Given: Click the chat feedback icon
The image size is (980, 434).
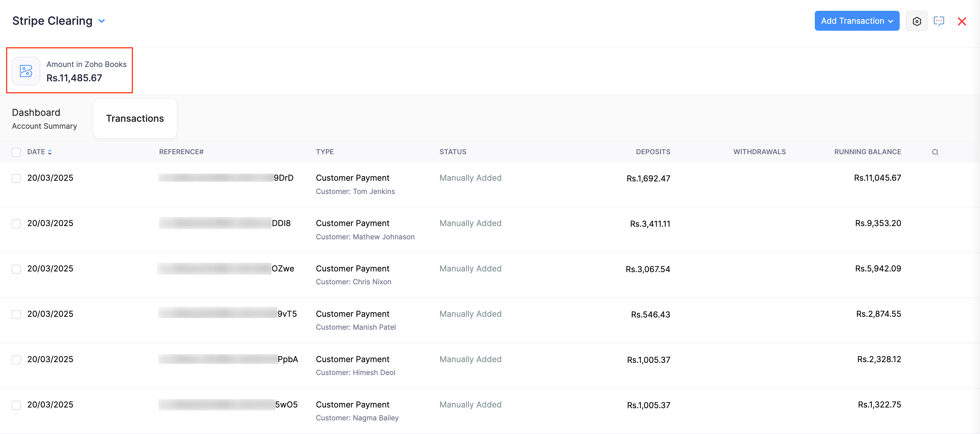Looking at the screenshot, I should pos(938,21).
